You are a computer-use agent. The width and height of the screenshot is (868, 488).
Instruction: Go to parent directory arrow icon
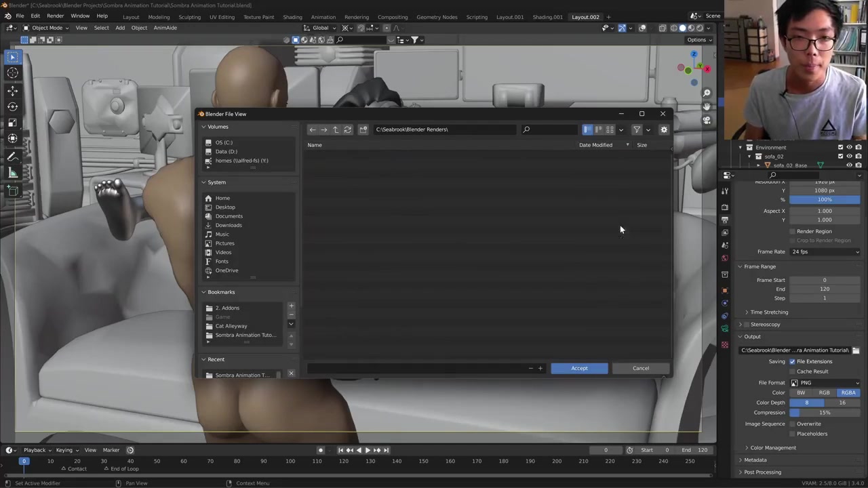[x=336, y=129]
